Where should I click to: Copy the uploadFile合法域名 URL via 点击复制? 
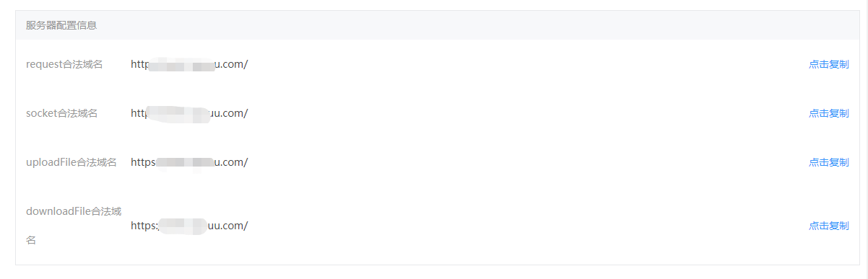(x=828, y=162)
